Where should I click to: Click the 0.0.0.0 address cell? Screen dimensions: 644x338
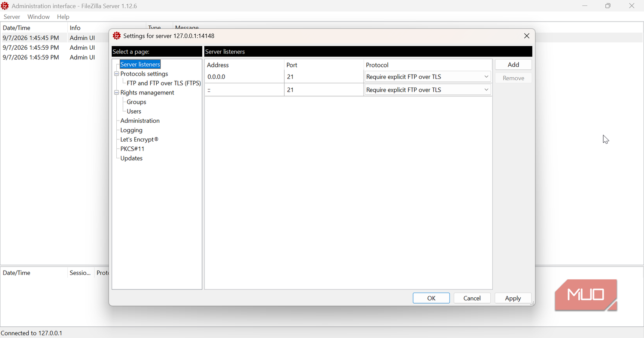pos(244,77)
